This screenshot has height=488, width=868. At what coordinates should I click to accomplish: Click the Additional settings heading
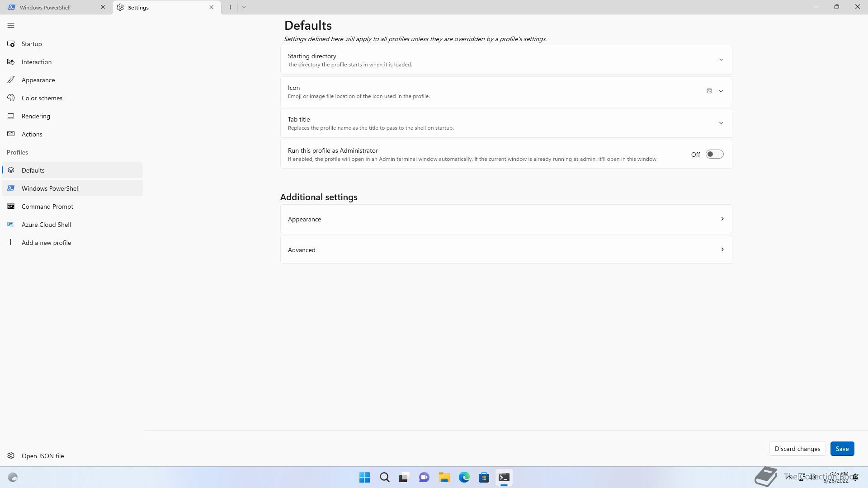coord(319,197)
